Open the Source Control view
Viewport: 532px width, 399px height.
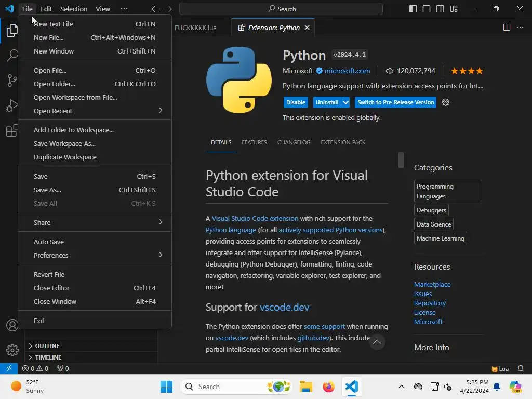pyautogui.click(x=12, y=81)
